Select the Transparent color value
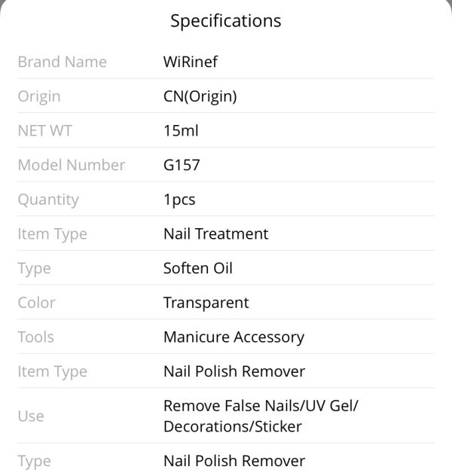 point(206,303)
